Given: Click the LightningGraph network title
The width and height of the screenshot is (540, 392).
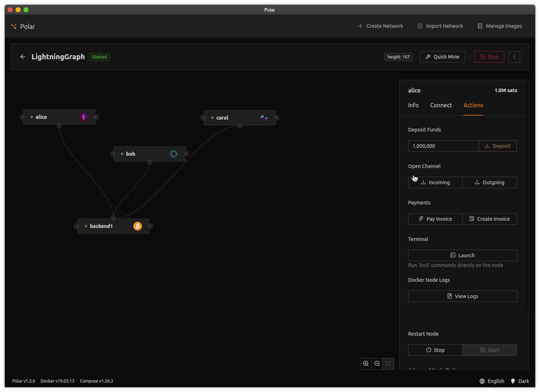Looking at the screenshot, I should click(x=58, y=57).
